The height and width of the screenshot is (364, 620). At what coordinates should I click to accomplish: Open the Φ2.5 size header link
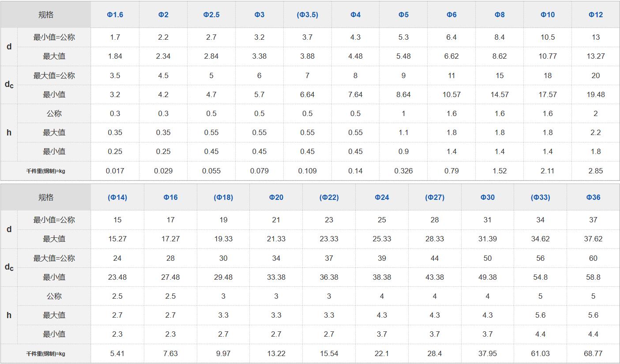pos(211,15)
